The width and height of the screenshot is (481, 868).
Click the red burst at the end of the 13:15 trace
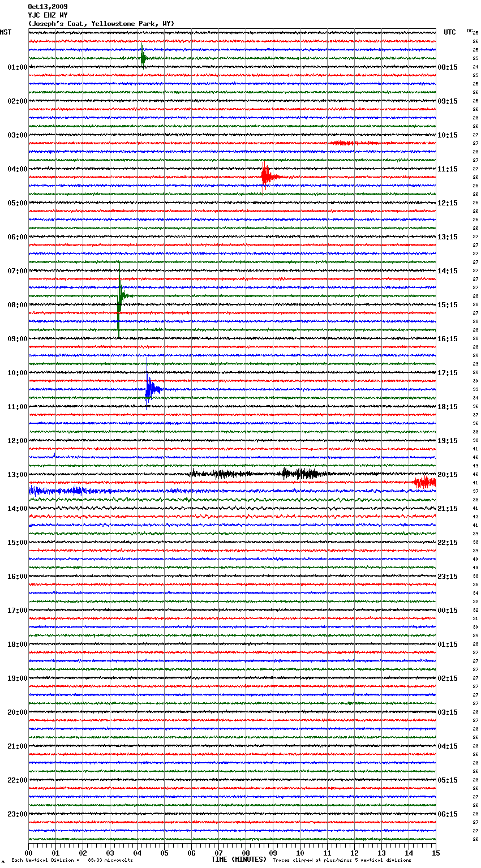pyautogui.click(x=424, y=482)
